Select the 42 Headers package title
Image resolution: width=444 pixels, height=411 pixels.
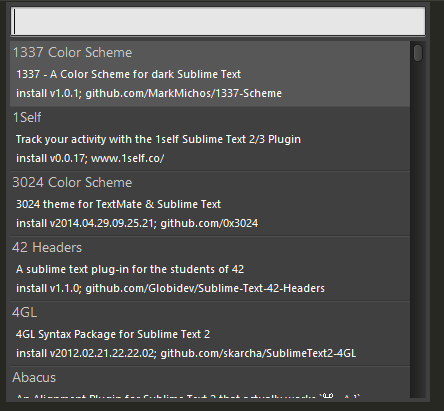coord(47,248)
